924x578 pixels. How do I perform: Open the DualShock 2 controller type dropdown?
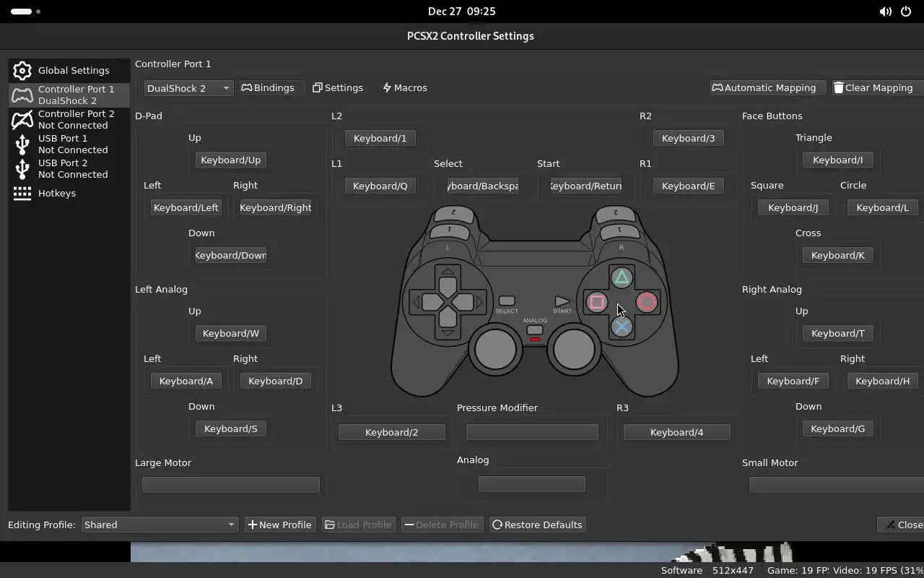coord(188,88)
